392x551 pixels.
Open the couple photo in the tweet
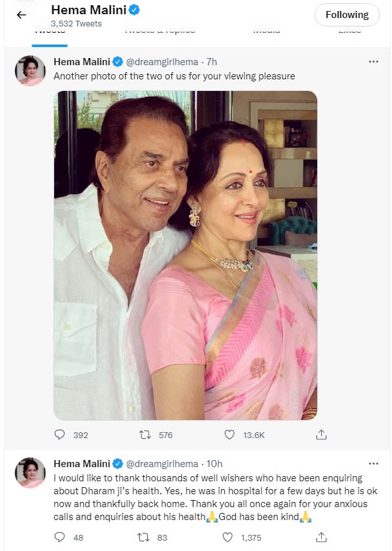pos(186,255)
